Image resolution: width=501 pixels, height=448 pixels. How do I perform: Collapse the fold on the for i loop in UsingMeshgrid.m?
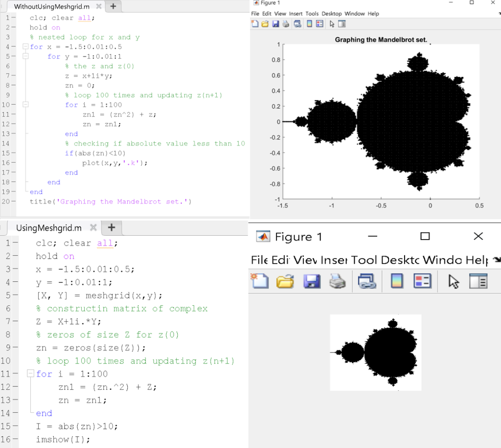[x=29, y=374]
